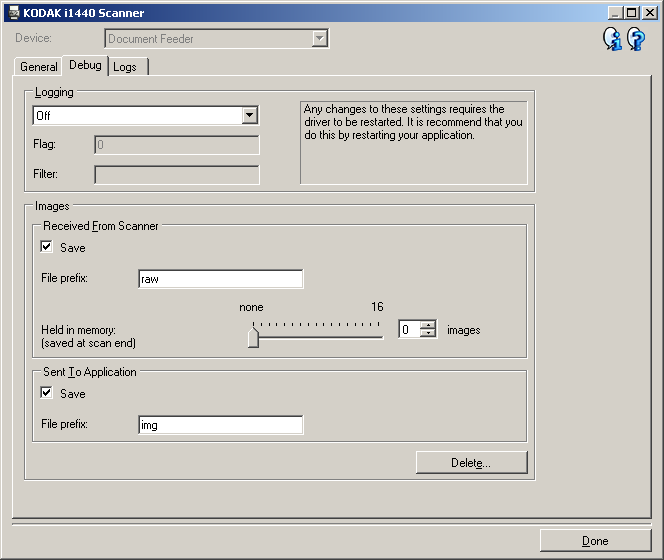Open the Device dropdown showing Document Feeder
The width and height of the screenshot is (664, 560).
pos(216,39)
